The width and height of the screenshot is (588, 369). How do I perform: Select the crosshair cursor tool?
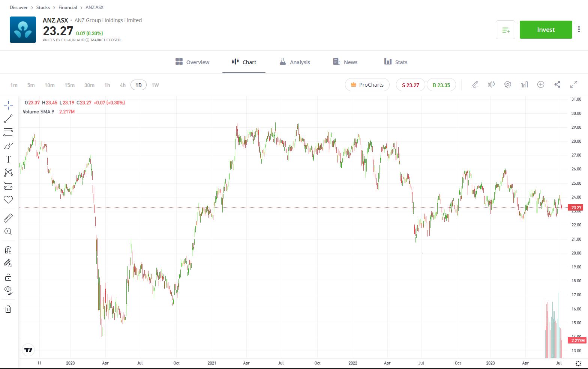tap(8, 105)
